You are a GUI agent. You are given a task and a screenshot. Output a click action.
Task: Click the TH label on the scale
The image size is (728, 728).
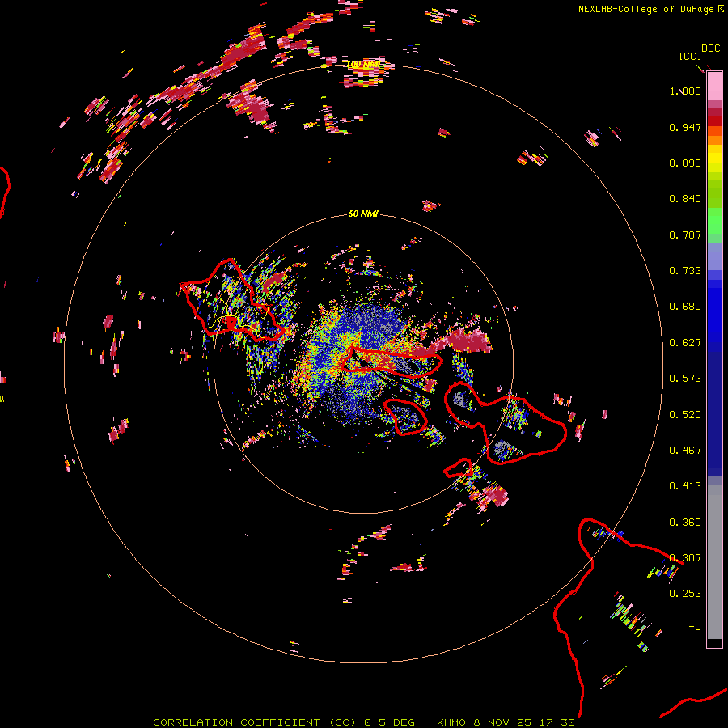point(695,630)
